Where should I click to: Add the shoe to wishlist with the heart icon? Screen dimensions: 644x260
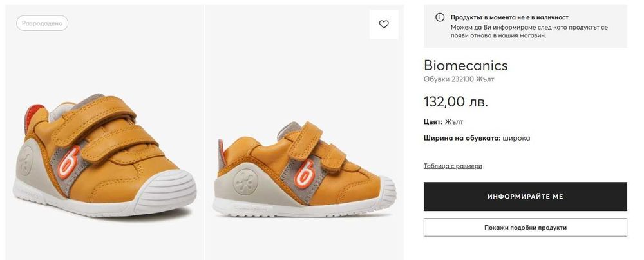coord(384,25)
